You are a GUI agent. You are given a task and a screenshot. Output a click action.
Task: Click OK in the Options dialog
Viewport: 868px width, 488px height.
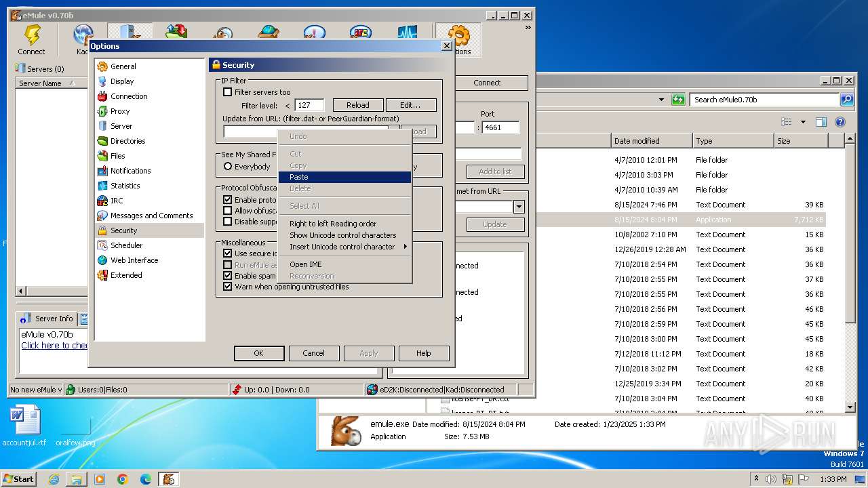(x=258, y=353)
